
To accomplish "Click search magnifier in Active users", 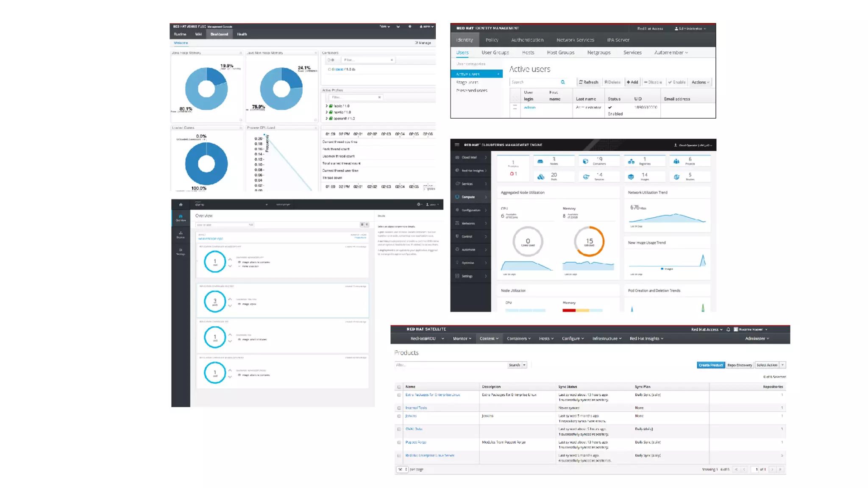I will click(x=563, y=82).
